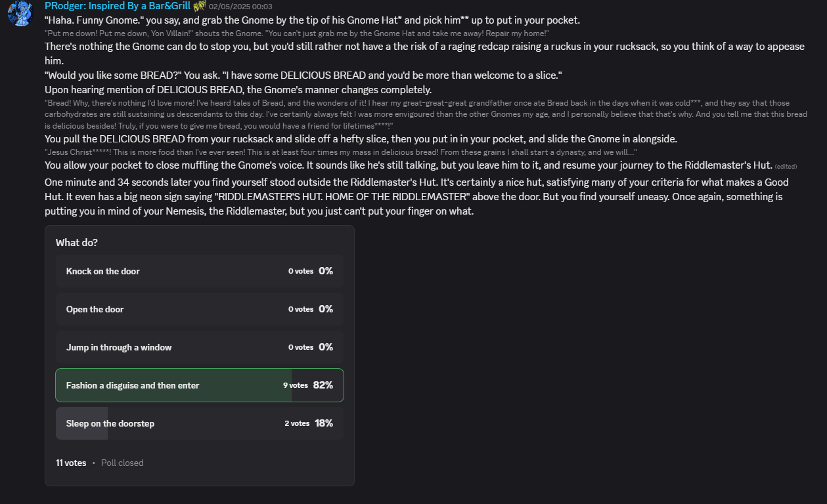Select the 'Open the door' poll option
Image resolution: width=827 pixels, height=504 pixels.
(x=200, y=309)
